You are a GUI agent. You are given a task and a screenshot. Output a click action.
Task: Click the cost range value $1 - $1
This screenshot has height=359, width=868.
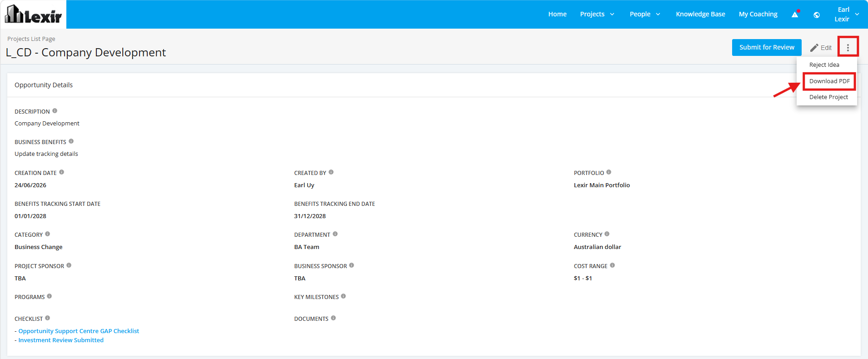coord(583,278)
